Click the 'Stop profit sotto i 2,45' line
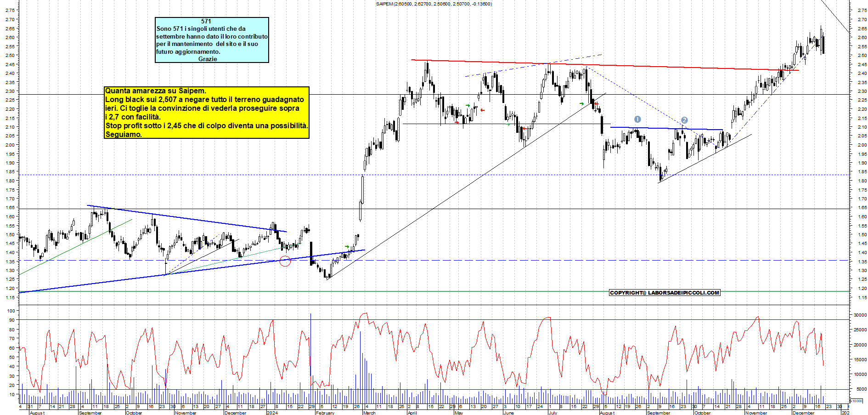 coord(207,125)
